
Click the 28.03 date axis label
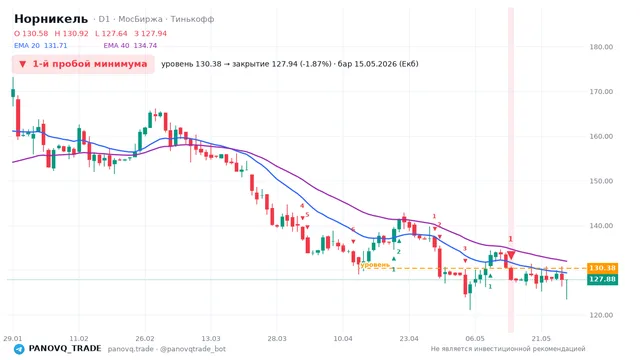pos(277,339)
